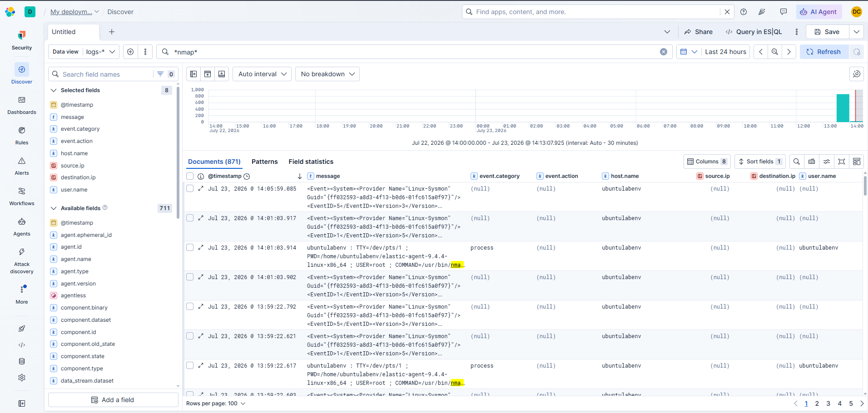Open Agents in the side navigation

coord(22,226)
